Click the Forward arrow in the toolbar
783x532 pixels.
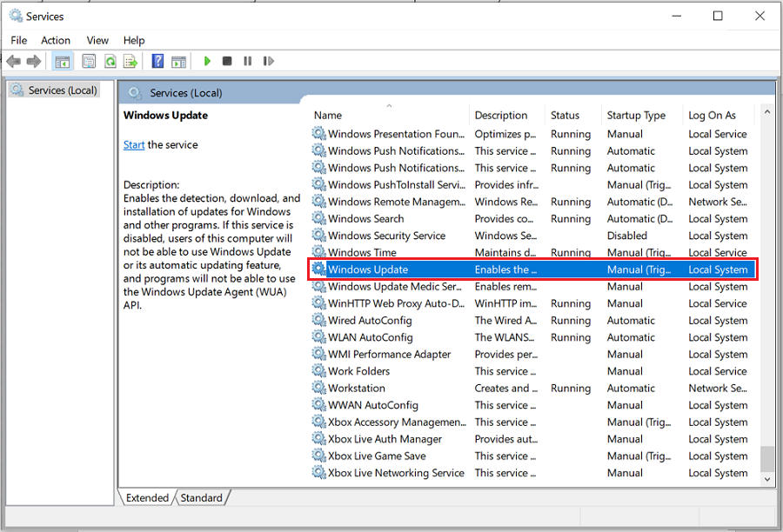pos(33,62)
